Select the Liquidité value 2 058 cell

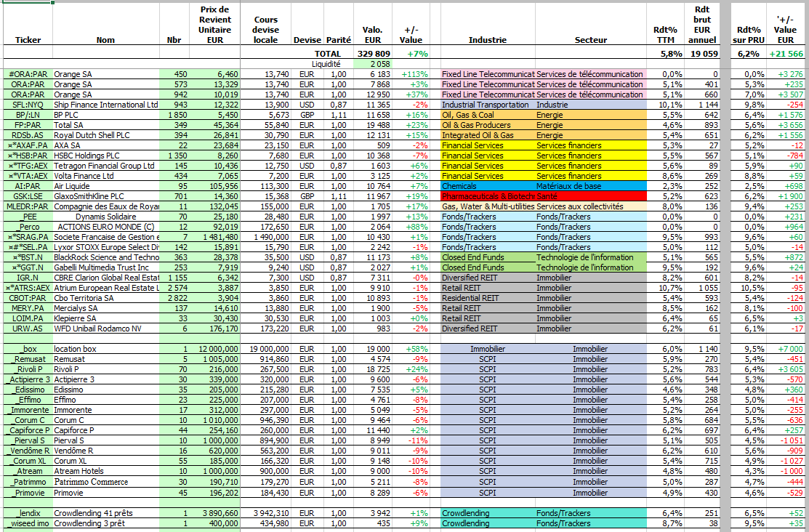(373, 64)
